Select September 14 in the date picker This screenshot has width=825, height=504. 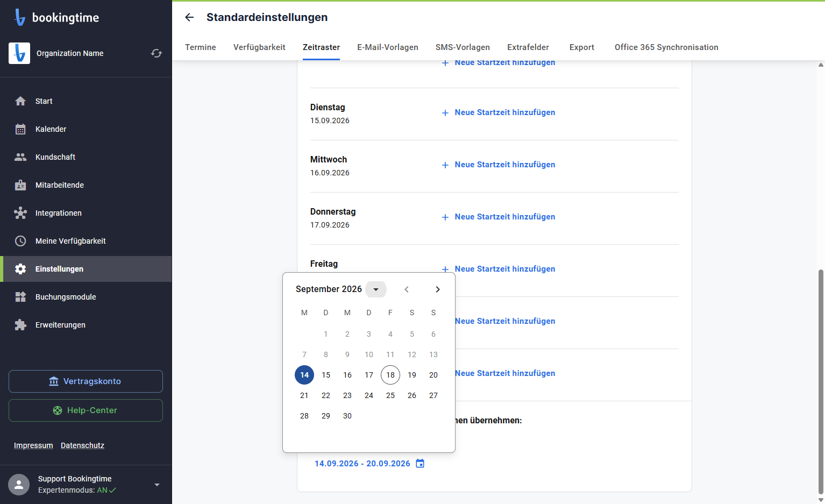coord(304,375)
